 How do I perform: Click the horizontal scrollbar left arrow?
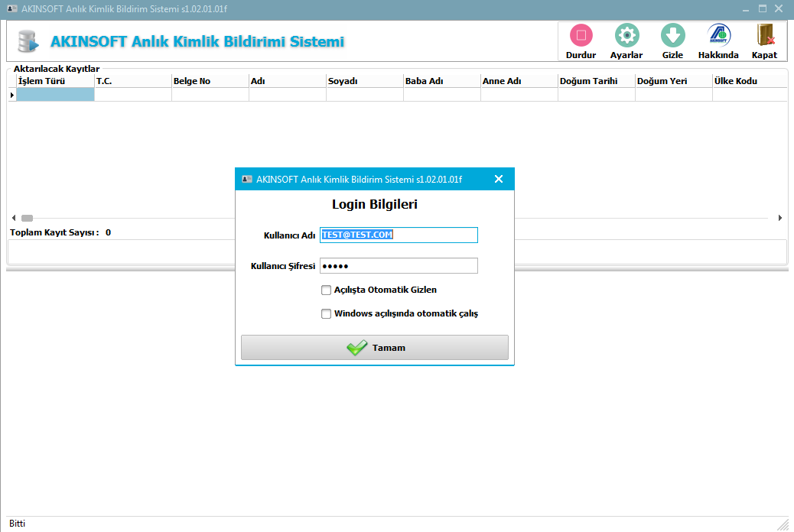pyautogui.click(x=14, y=218)
